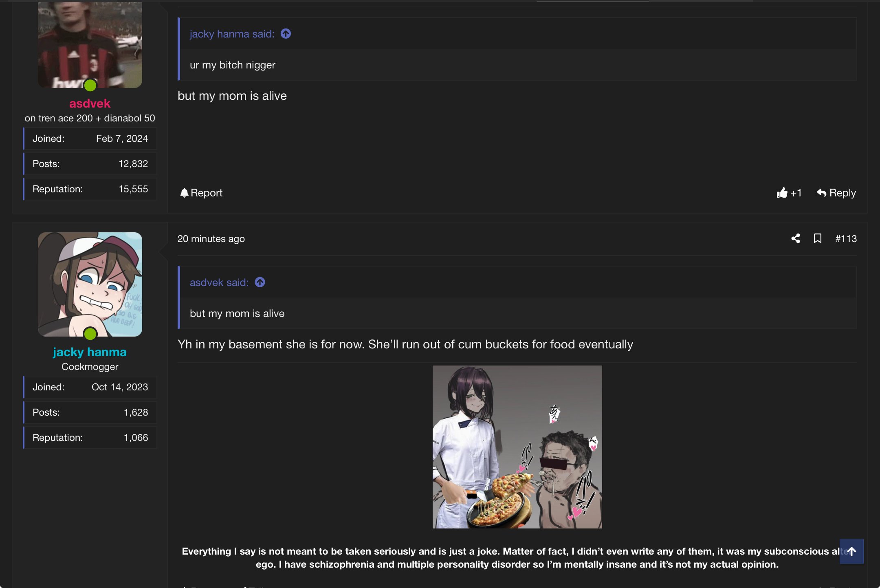Open the attached pizza artwork image

coord(517,447)
